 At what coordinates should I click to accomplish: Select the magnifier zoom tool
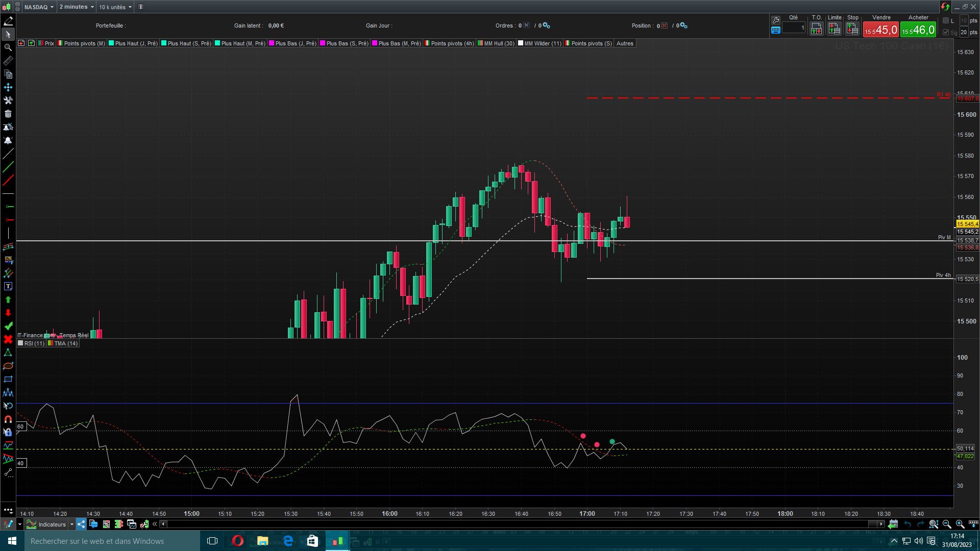click(x=8, y=47)
